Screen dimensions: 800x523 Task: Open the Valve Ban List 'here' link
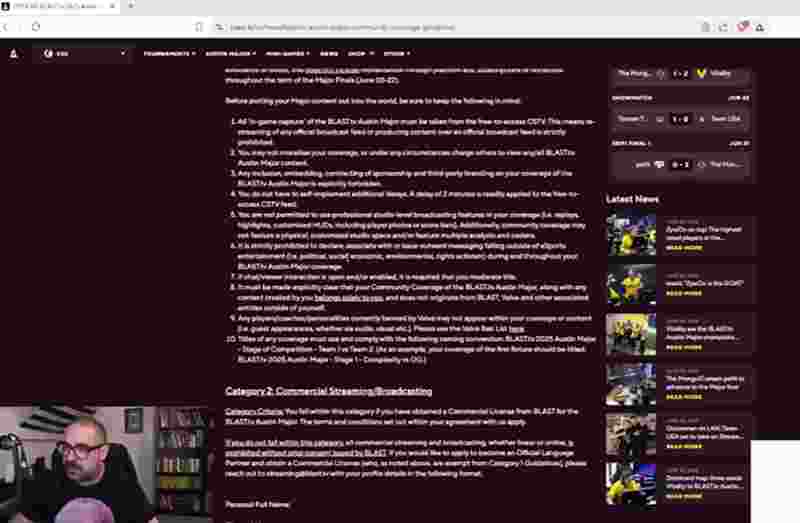point(516,329)
